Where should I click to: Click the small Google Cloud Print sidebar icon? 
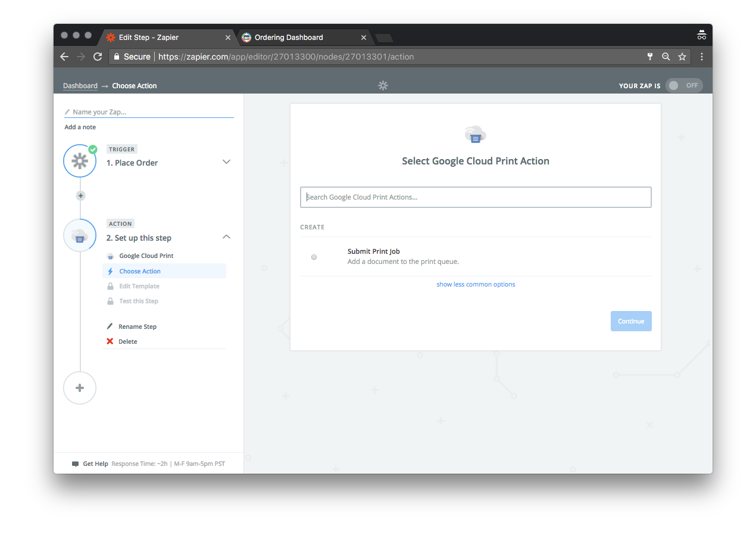[110, 256]
